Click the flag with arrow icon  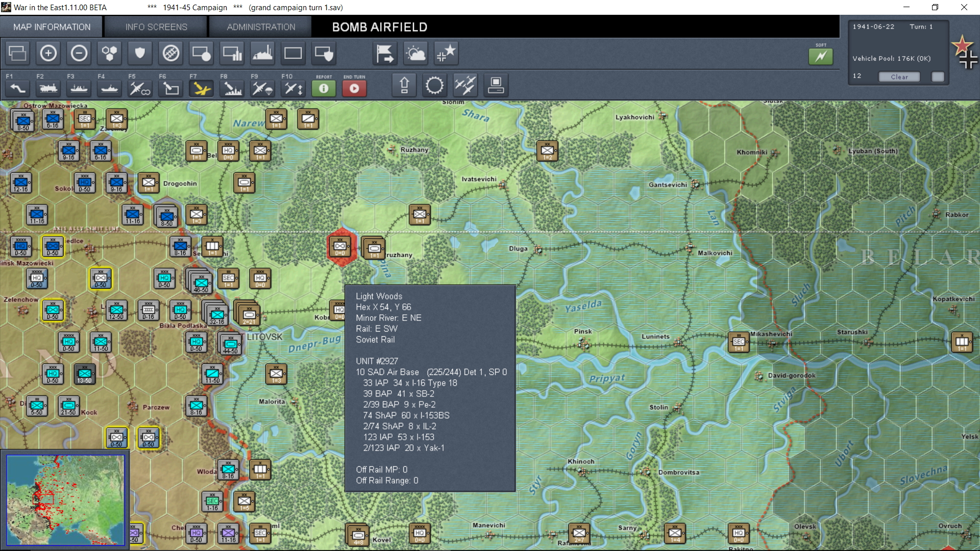(x=385, y=53)
